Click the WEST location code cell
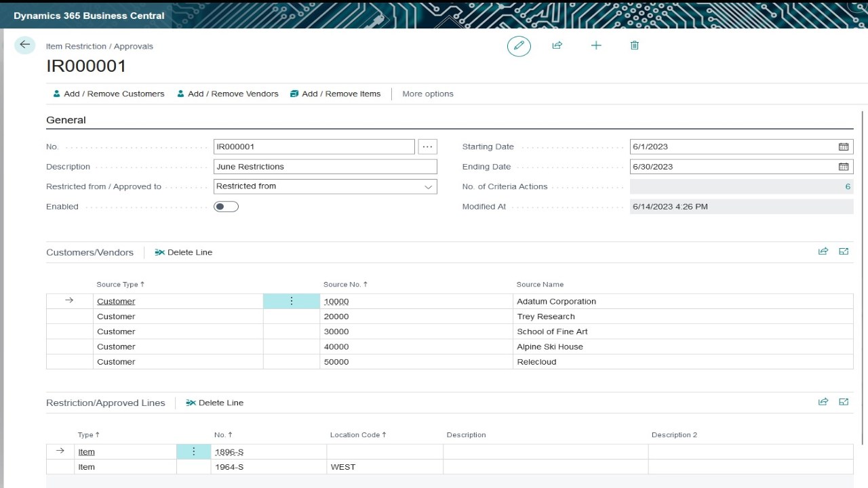Viewport: 868px width, 488px height. point(384,467)
